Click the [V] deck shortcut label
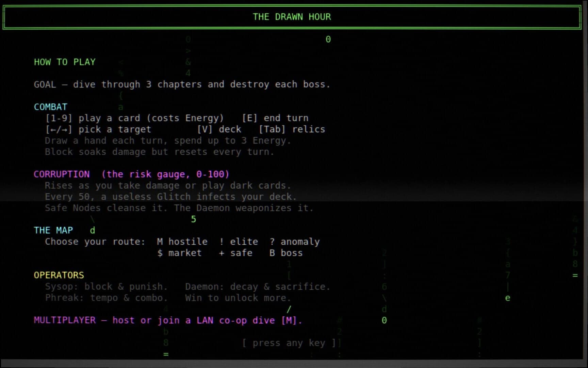The image size is (588, 368). [219, 129]
